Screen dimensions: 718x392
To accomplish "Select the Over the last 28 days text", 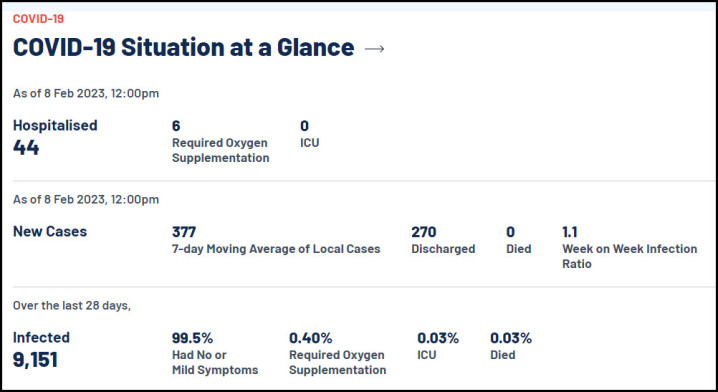I will 72,306.
